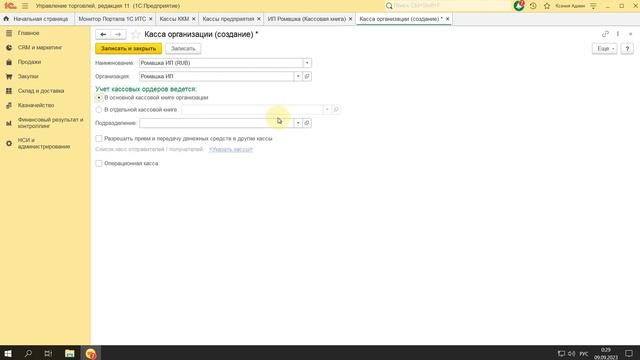Click 'Записать и закрыть' button
This screenshot has width=640, height=360.
(129, 49)
